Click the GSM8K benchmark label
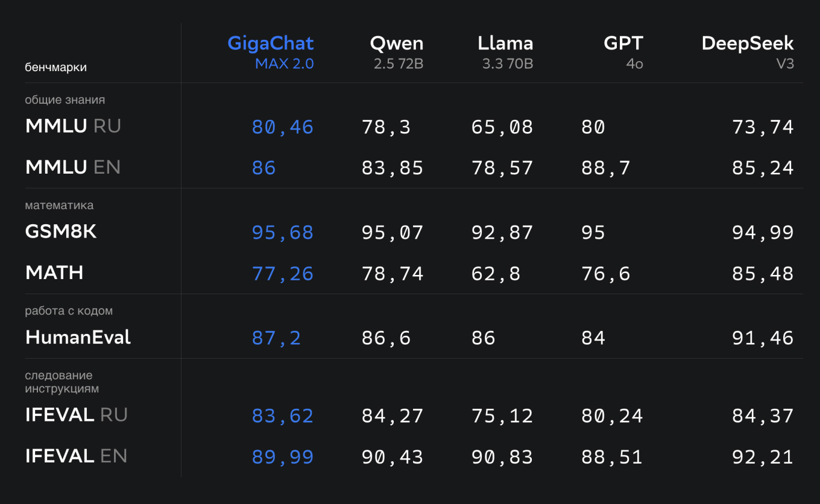This screenshot has width=820, height=504. [61, 232]
